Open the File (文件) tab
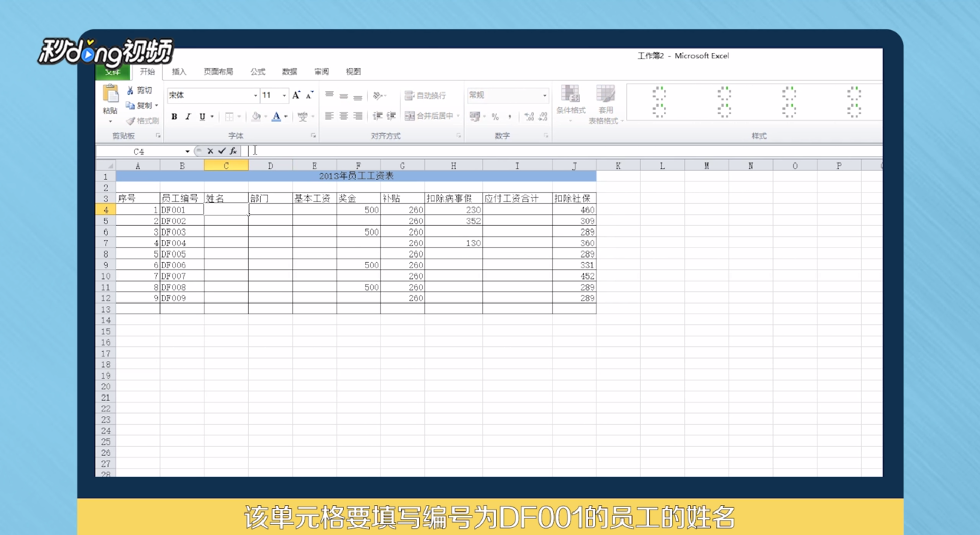The height and width of the screenshot is (535, 980). [x=112, y=72]
